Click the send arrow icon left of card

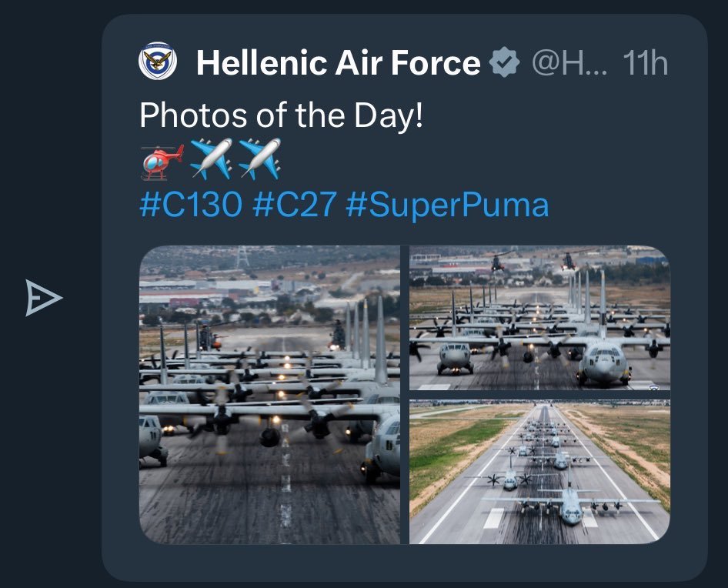point(43,299)
